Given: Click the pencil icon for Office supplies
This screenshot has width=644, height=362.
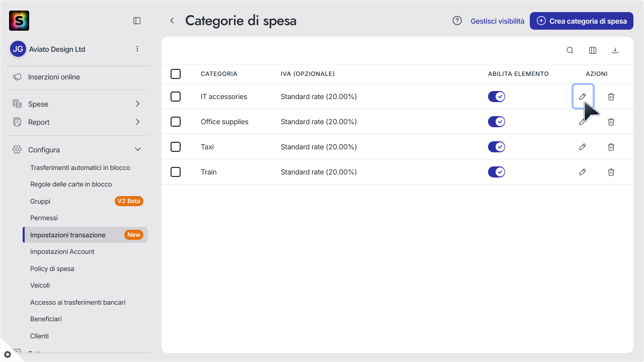Looking at the screenshot, I should 583,122.
